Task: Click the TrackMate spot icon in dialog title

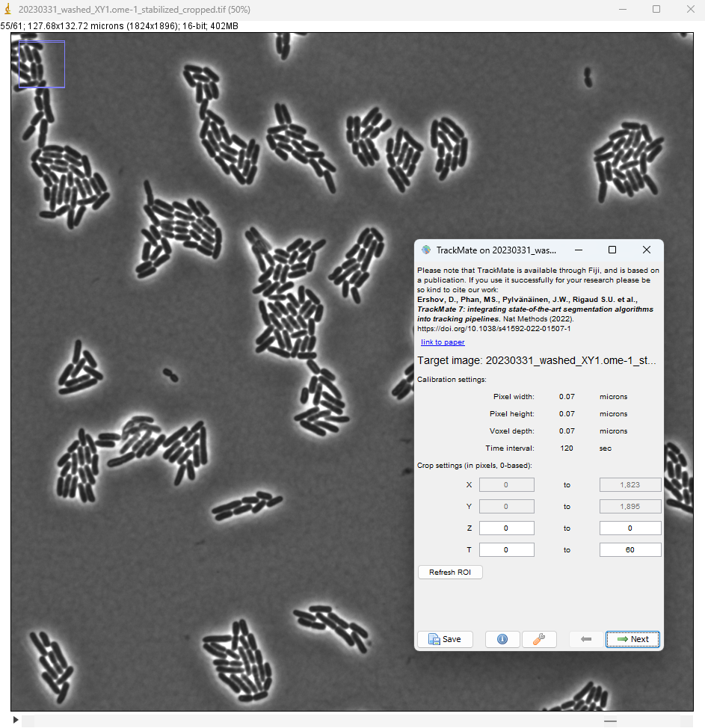Action: coord(426,250)
